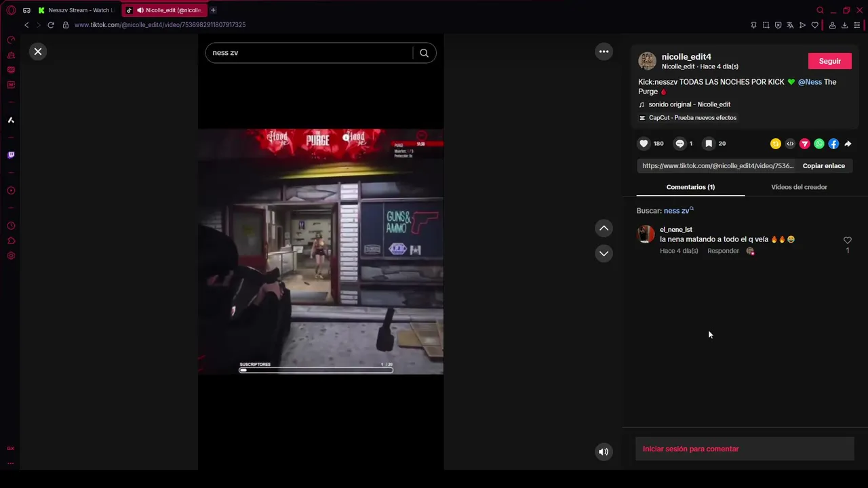The height and width of the screenshot is (488, 868).
Task: Reply to el_nene_lst comment via Responder
Action: click(x=723, y=251)
